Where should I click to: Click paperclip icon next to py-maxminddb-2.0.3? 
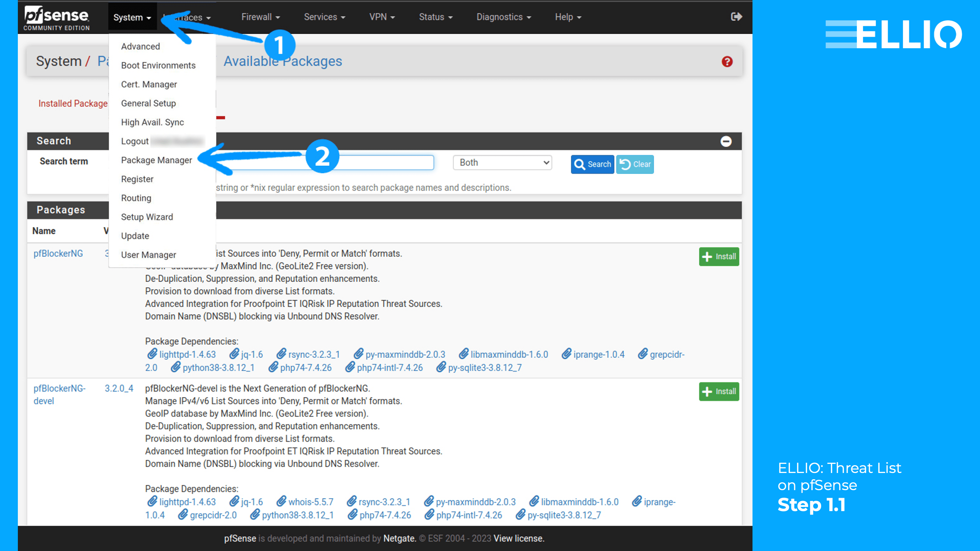pos(359,354)
